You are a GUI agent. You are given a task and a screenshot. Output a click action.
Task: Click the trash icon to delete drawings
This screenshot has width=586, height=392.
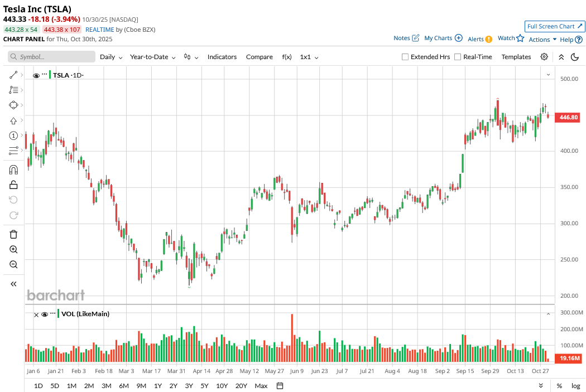13,234
